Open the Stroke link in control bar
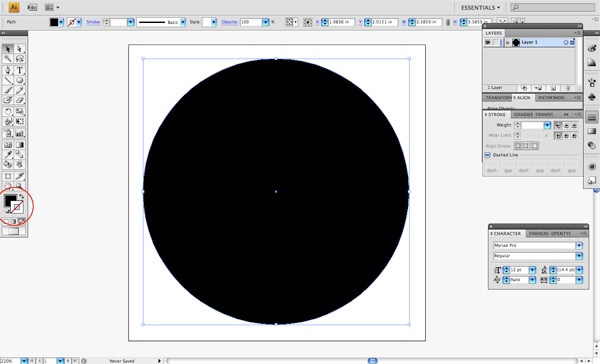This screenshot has height=364, width=600. point(93,22)
